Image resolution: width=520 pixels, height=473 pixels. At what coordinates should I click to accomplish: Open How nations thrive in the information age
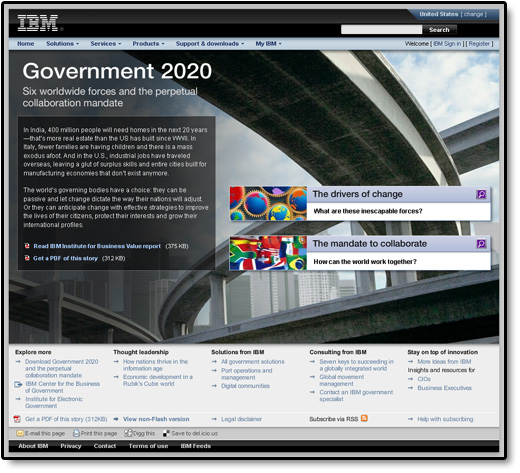click(155, 365)
